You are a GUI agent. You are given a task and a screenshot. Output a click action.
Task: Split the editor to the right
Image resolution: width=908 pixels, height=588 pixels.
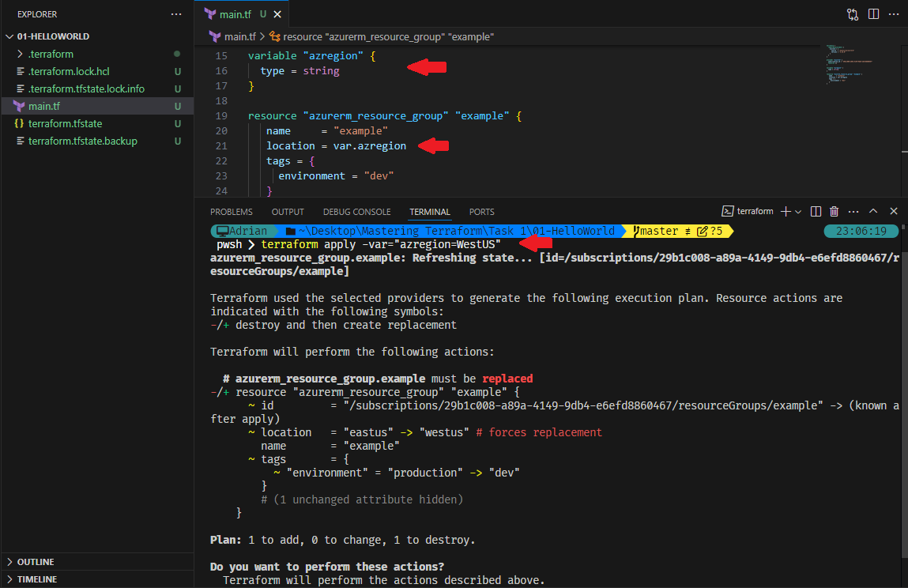tap(873, 14)
